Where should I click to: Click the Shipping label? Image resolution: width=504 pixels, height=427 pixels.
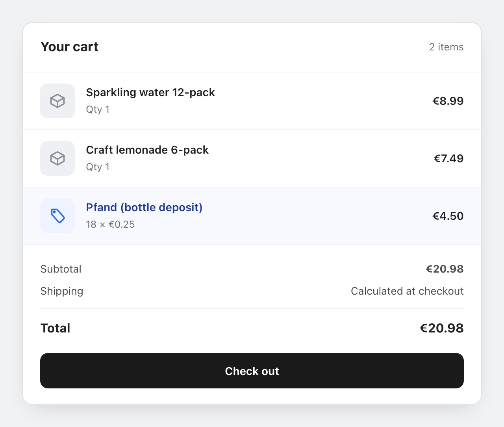click(62, 291)
